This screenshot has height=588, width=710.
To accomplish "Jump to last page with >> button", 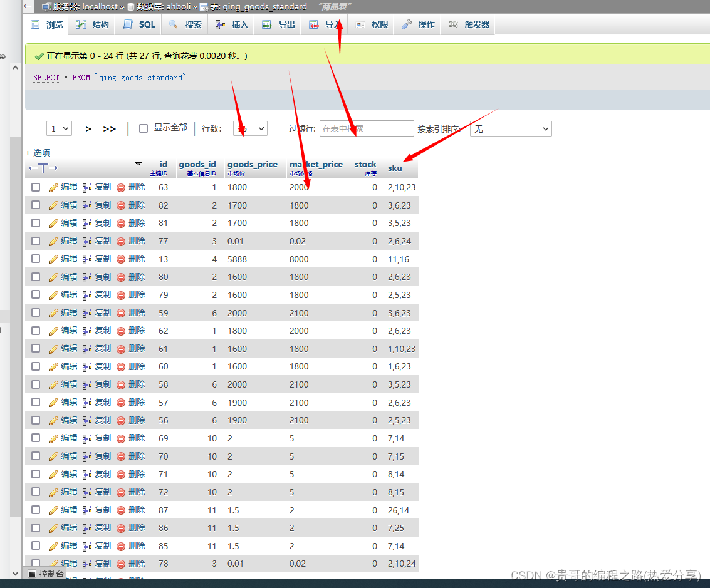I will tap(109, 129).
